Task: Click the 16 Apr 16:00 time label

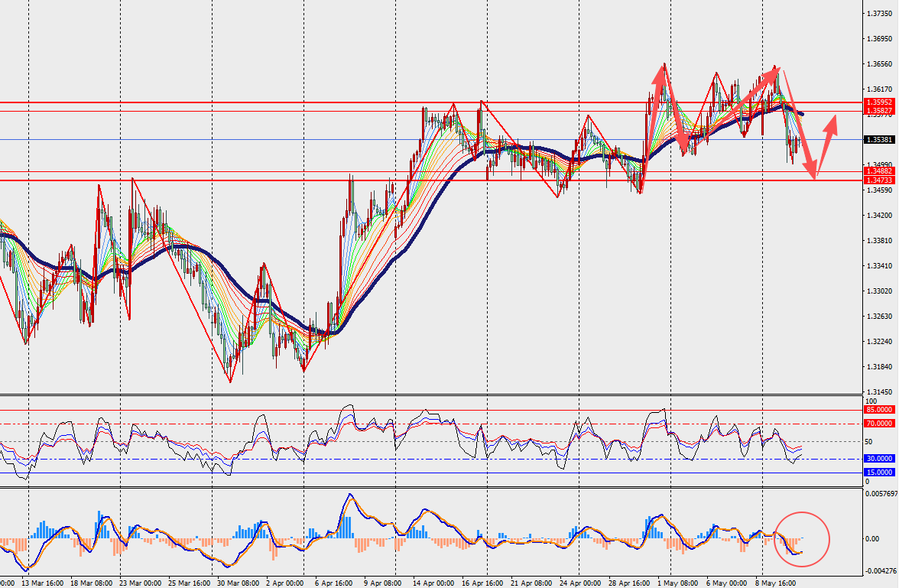Action: [482, 583]
